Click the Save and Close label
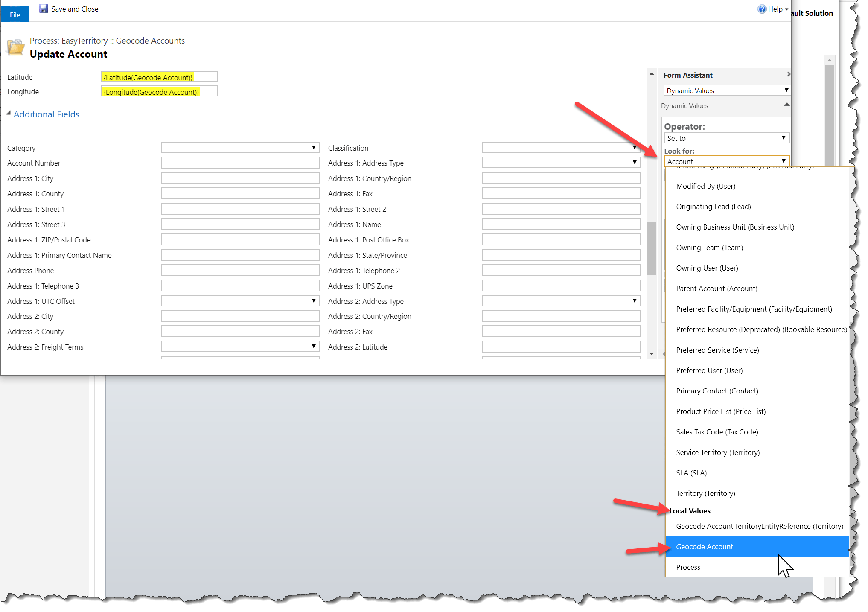The height and width of the screenshot is (612, 868). click(x=75, y=9)
